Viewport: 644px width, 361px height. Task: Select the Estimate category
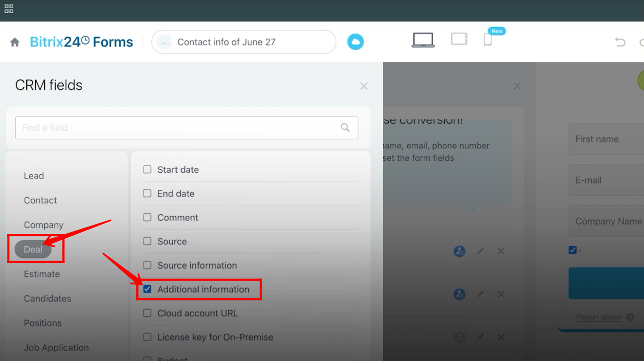pos(42,274)
